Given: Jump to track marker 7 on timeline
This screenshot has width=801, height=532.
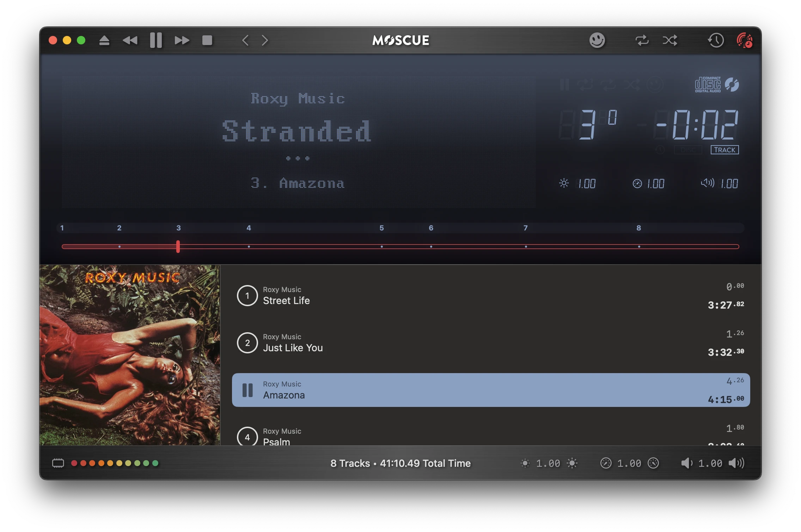Looking at the screenshot, I should [x=525, y=228].
